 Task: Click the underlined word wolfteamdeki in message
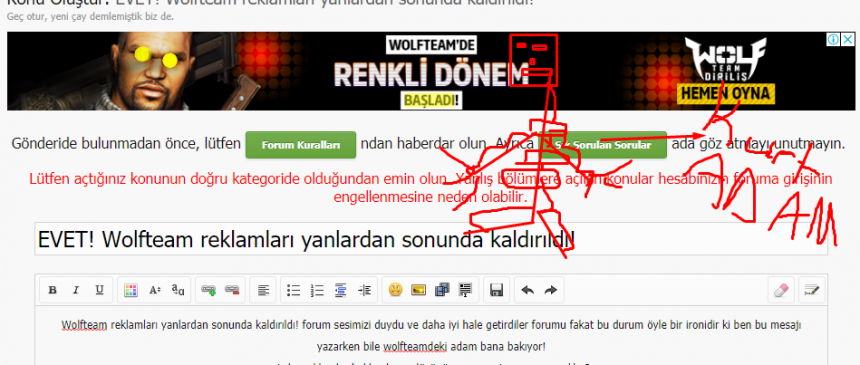coord(415,347)
